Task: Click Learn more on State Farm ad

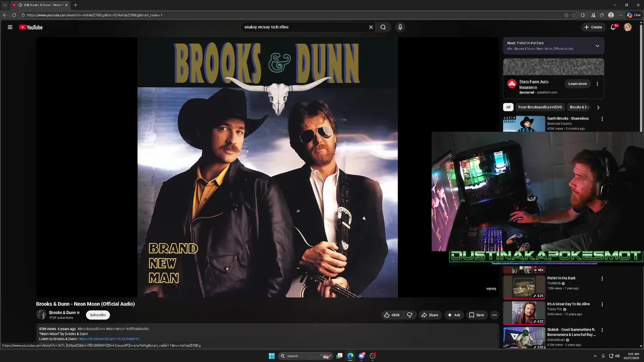Action: pyautogui.click(x=578, y=84)
